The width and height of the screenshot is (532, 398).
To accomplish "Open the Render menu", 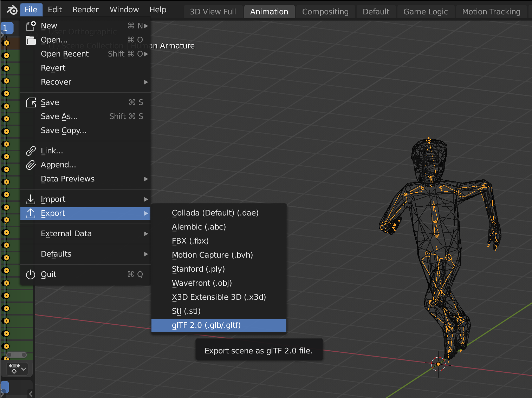I will click(85, 9).
